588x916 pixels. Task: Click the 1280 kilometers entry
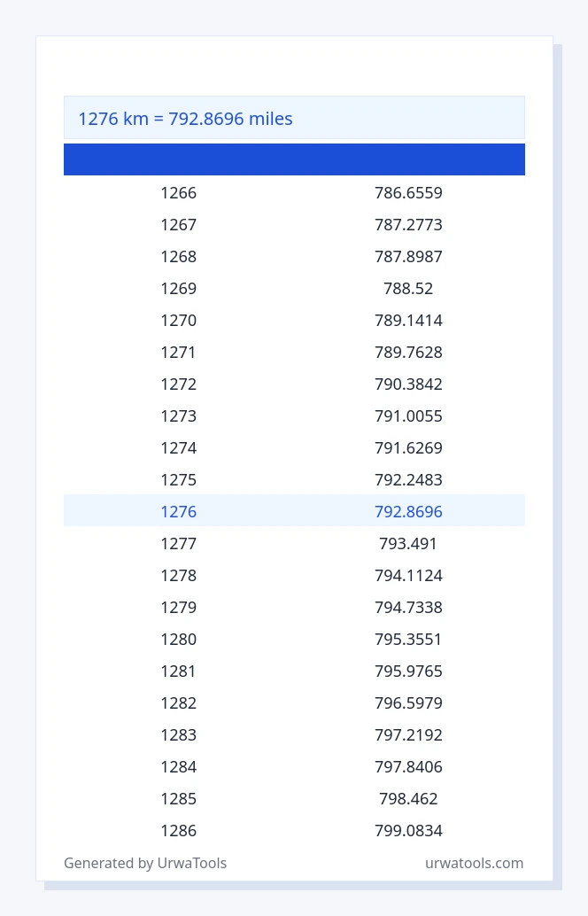click(x=179, y=639)
